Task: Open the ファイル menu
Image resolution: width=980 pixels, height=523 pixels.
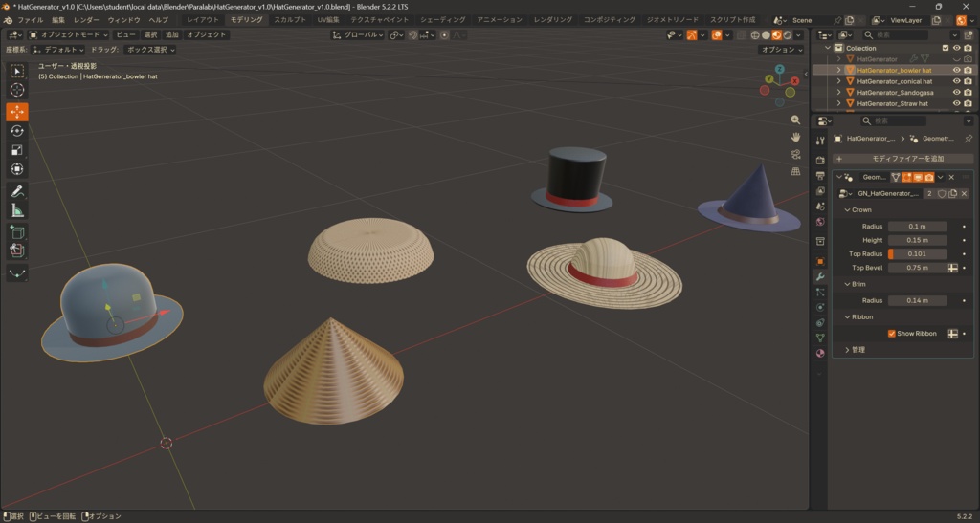Action: (30, 20)
